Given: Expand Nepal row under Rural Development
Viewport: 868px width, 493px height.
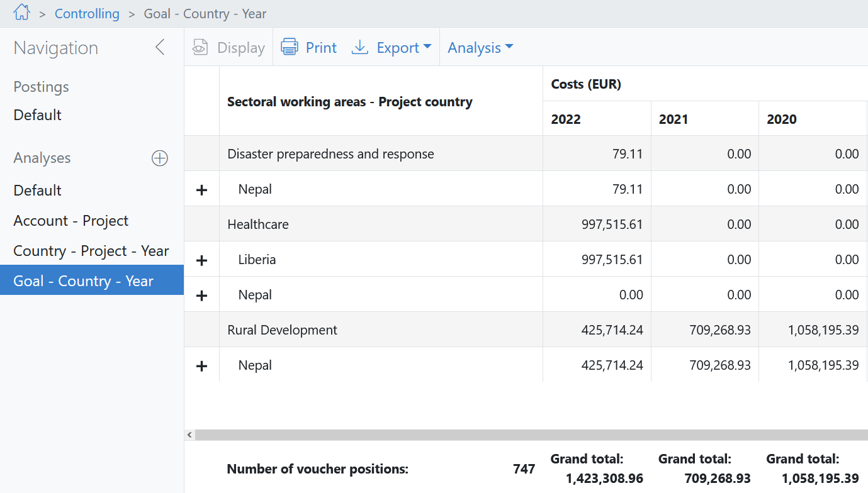Looking at the screenshot, I should (x=201, y=366).
